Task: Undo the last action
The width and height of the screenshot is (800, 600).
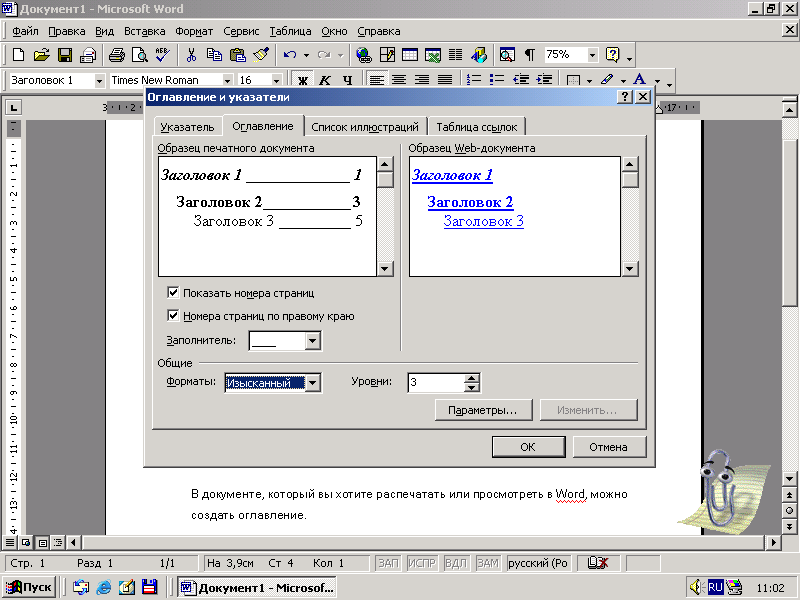Action: click(x=290, y=55)
